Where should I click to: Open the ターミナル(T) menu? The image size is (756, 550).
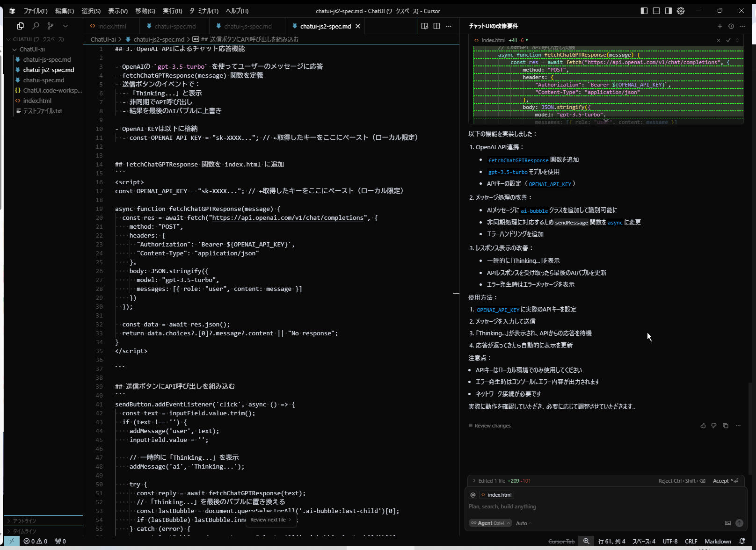pos(204,11)
